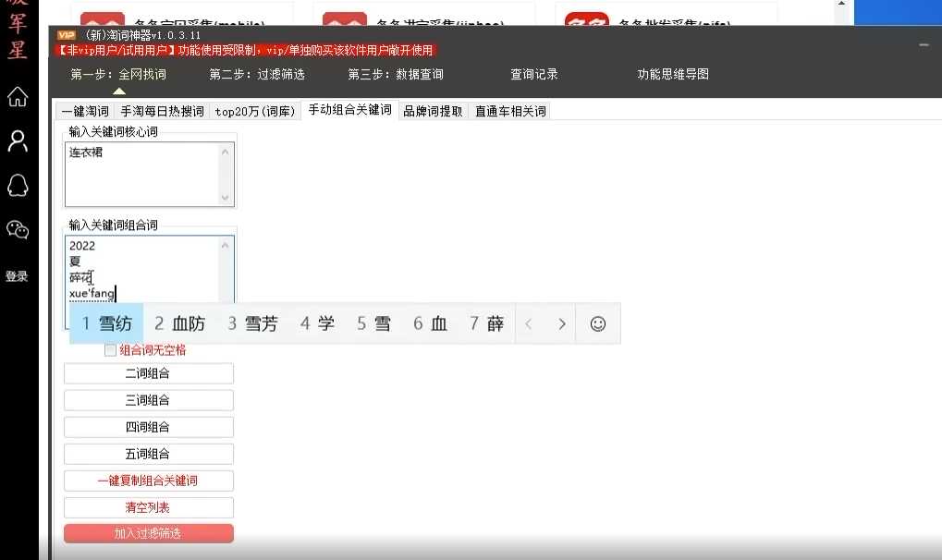Open 功能思维导图 menu item
The height and width of the screenshot is (560, 942).
click(673, 74)
